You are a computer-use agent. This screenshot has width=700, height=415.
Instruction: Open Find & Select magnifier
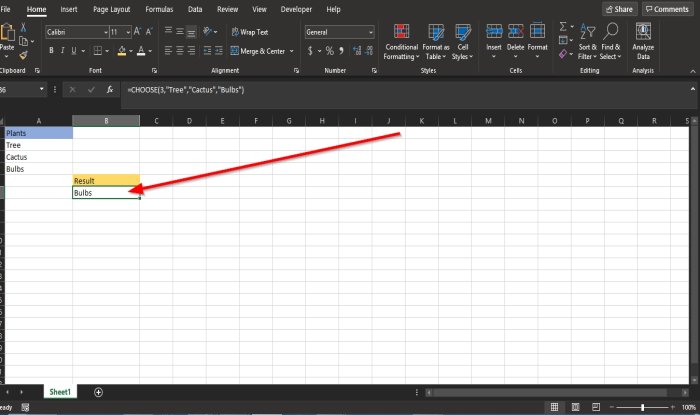[x=610, y=42]
